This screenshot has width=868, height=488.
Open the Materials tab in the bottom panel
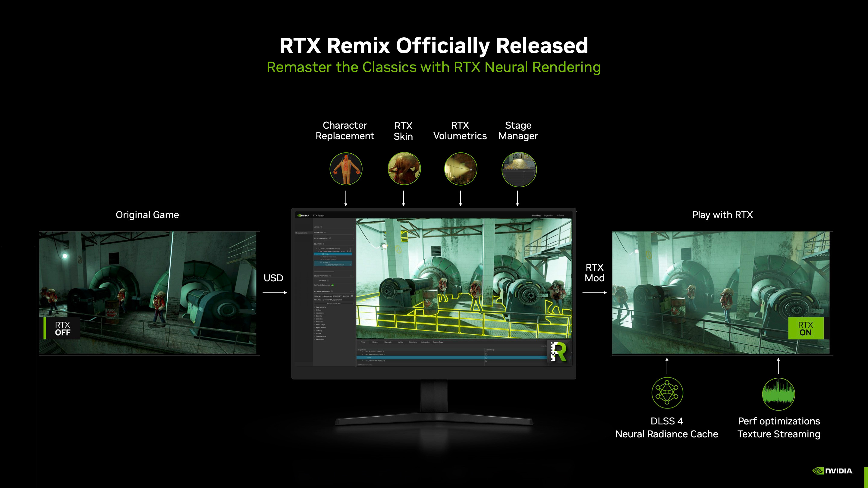(x=388, y=342)
